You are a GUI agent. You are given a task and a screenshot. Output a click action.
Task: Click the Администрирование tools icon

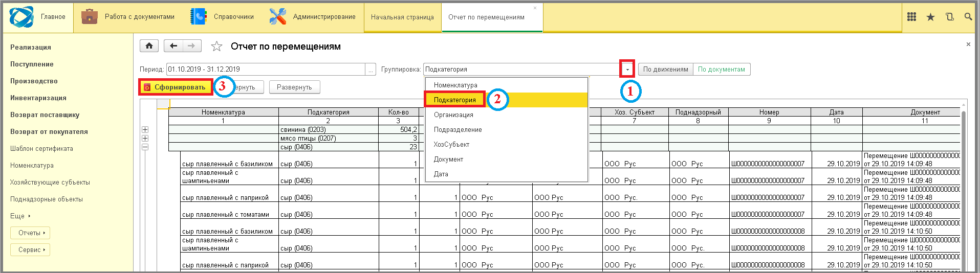pos(278,16)
